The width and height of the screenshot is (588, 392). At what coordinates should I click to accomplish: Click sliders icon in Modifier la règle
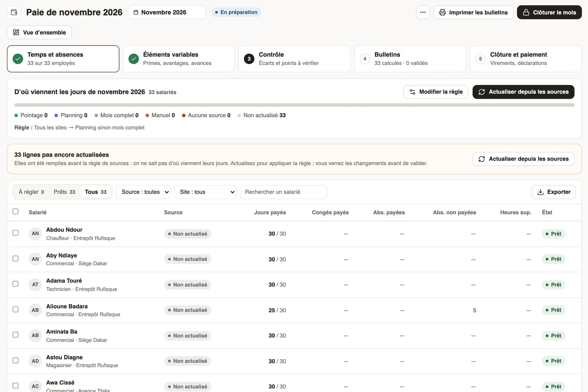[x=413, y=92]
